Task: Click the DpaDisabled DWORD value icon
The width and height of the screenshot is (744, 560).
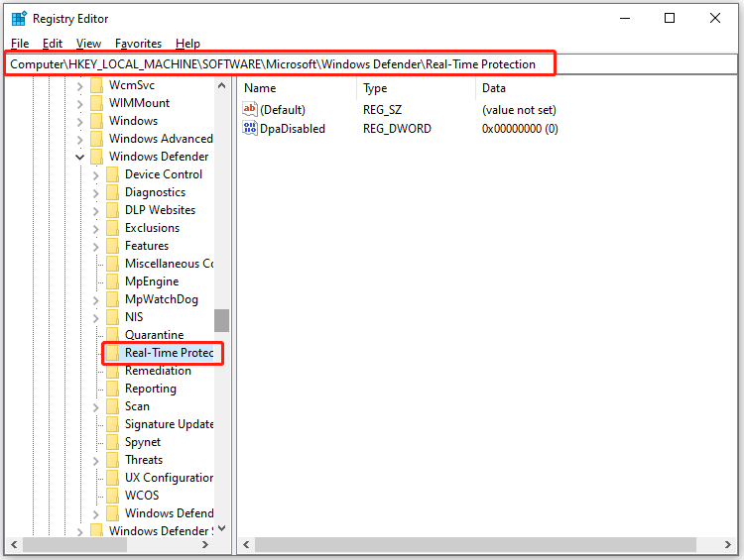Action: tap(250, 128)
